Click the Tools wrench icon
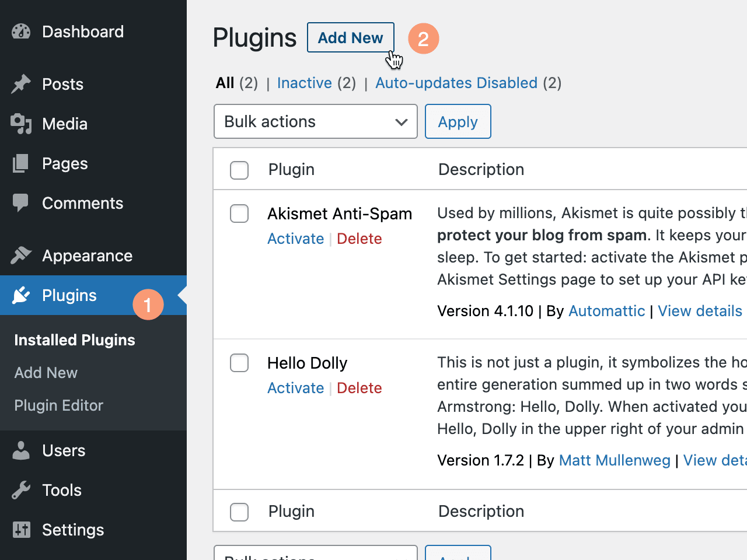 pos(21,490)
